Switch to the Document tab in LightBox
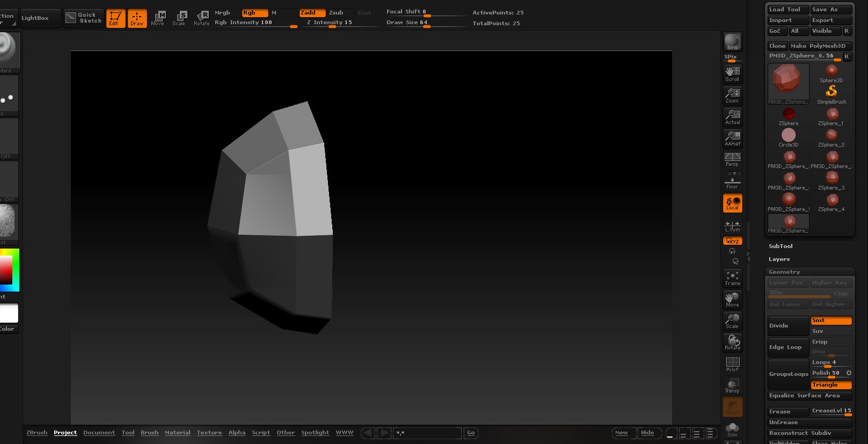Screen dimensions: 868x444 coord(99,433)
